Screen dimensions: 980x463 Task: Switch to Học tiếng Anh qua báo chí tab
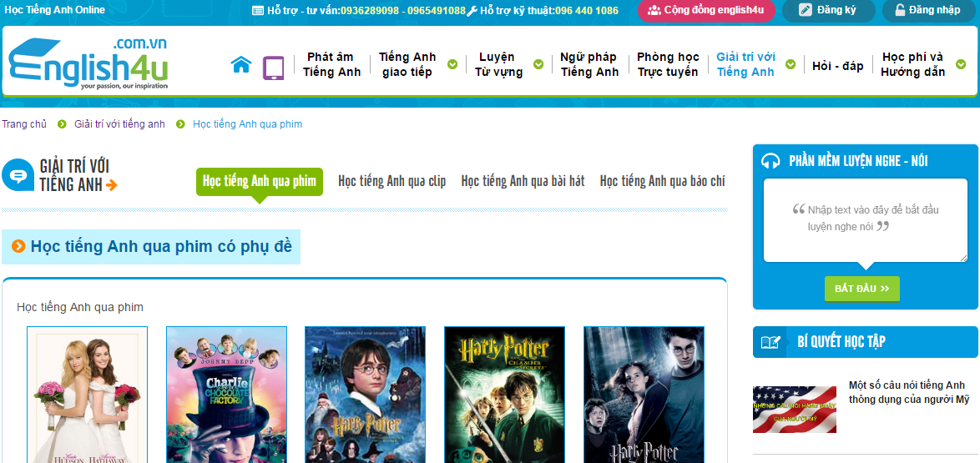point(663,181)
